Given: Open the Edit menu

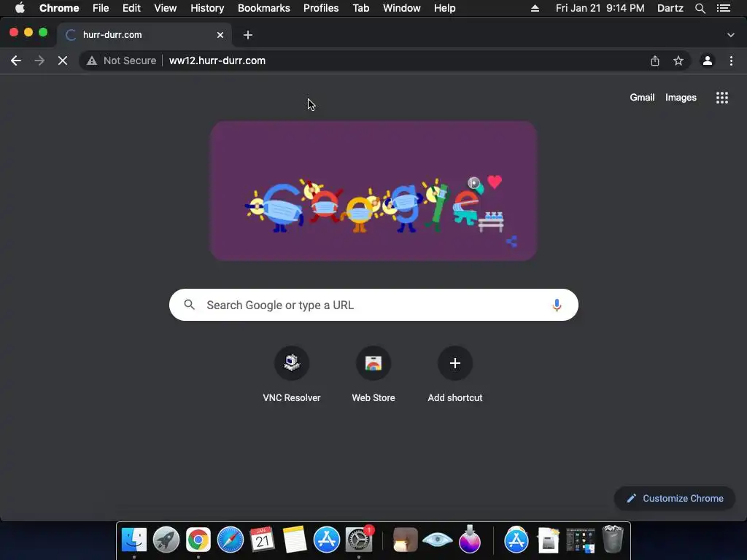Looking at the screenshot, I should pos(131,8).
